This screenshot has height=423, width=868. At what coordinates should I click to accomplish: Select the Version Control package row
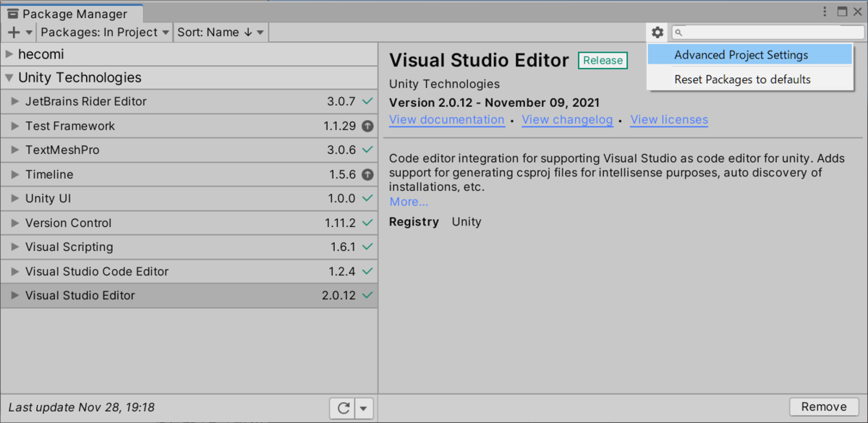[x=189, y=223]
